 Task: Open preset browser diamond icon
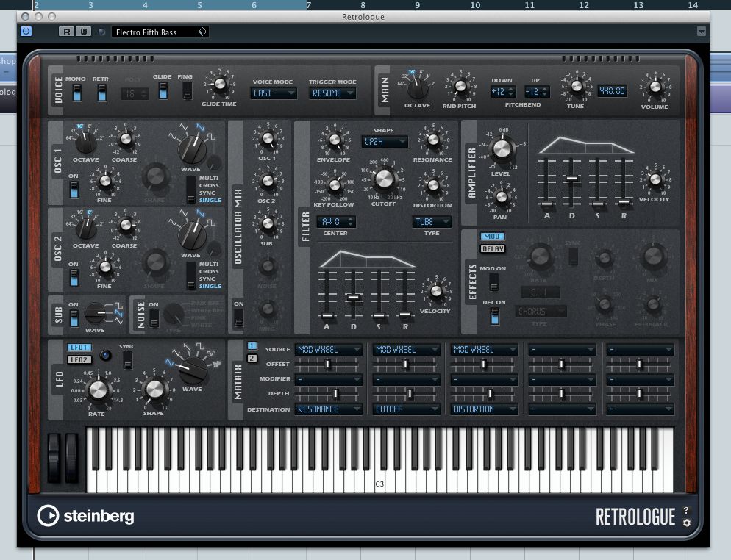pos(202,32)
